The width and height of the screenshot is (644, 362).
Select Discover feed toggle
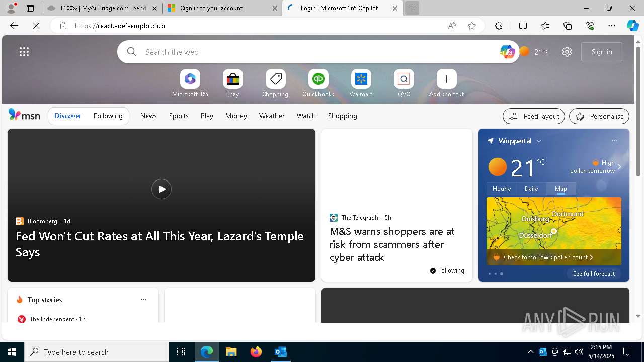[x=68, y=116]
